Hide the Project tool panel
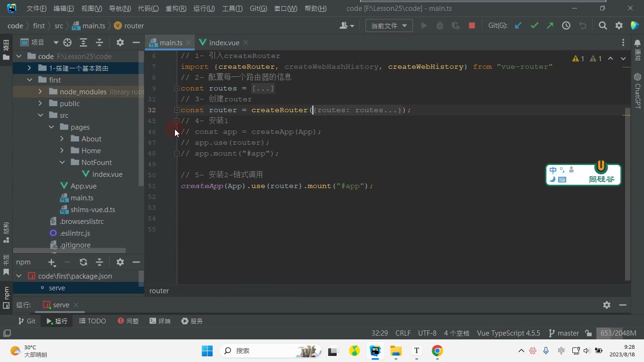 [136, 42]
